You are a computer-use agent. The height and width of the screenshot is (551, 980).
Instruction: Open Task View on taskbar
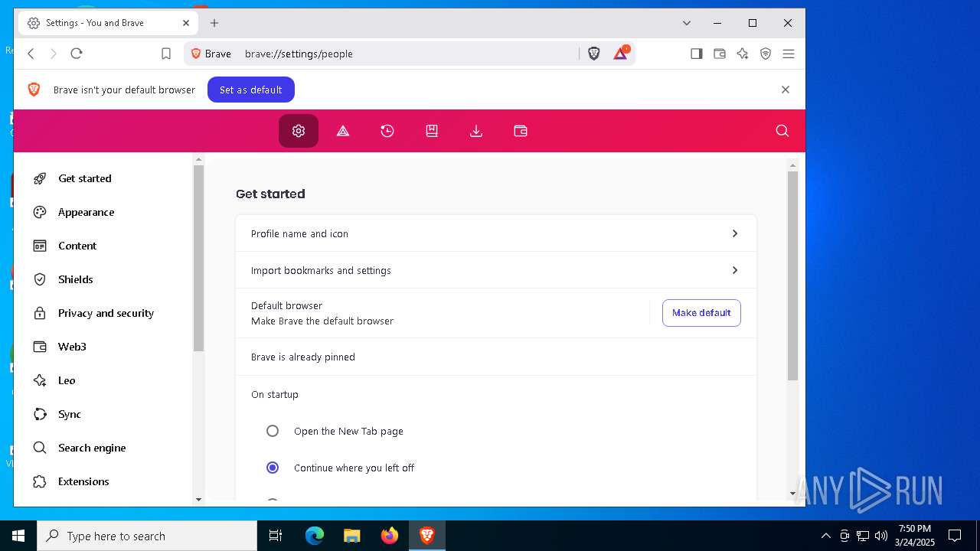point(276,536)
